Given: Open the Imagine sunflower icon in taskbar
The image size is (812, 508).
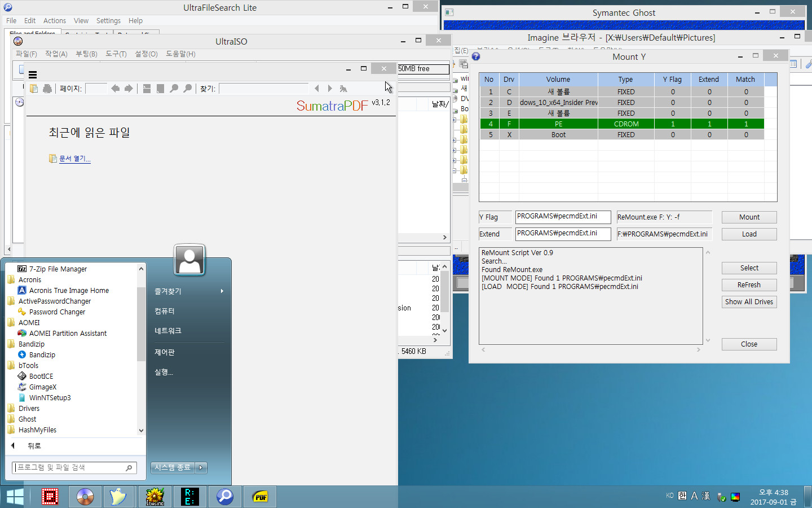Looking at the screenshot, I should 155,497.
